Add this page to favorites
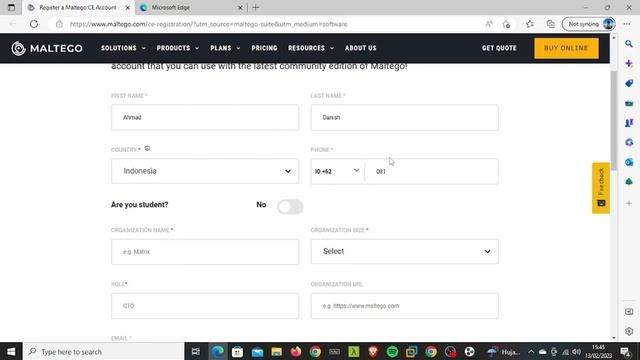This screenshot has height=360, width=640. 506,24
